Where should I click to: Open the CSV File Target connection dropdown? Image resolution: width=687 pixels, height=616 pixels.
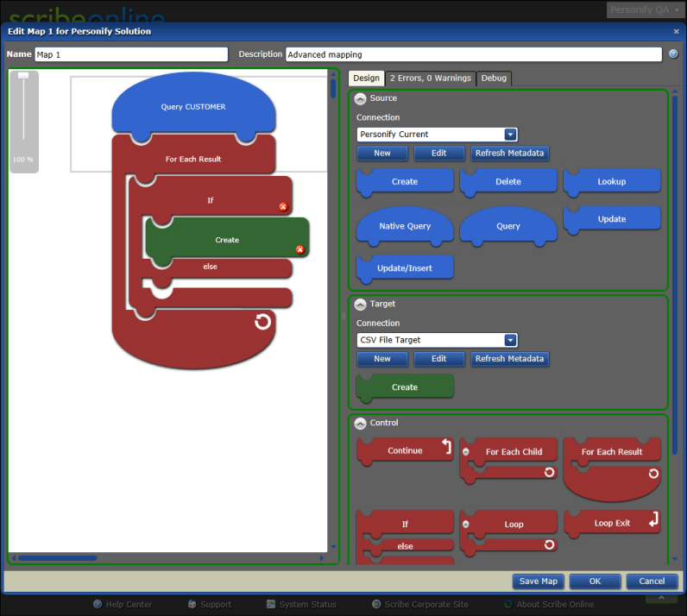[510, 340]
